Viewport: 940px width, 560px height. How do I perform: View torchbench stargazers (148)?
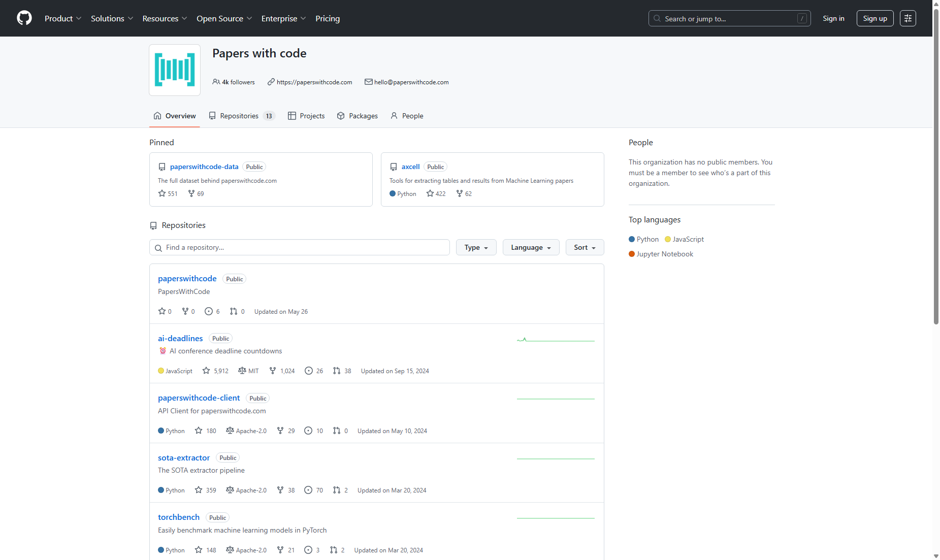tap(206, 550)
